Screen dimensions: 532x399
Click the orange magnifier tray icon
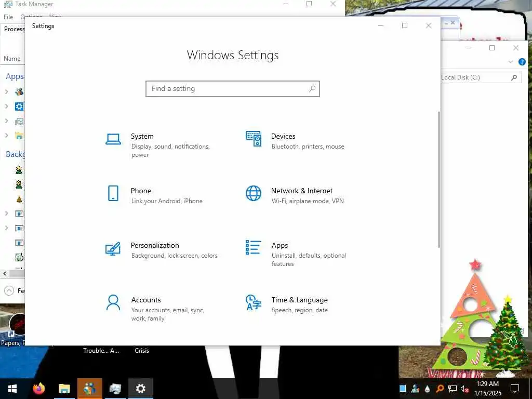440,389
